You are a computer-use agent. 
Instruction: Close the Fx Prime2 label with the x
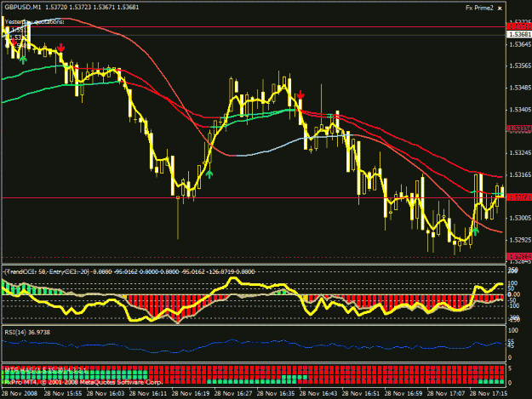500,9
